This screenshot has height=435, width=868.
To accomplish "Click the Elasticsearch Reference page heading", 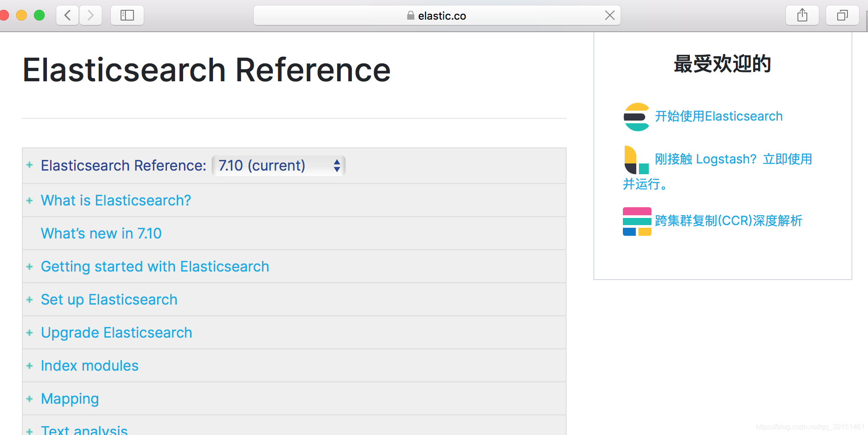I will [207, 70].
